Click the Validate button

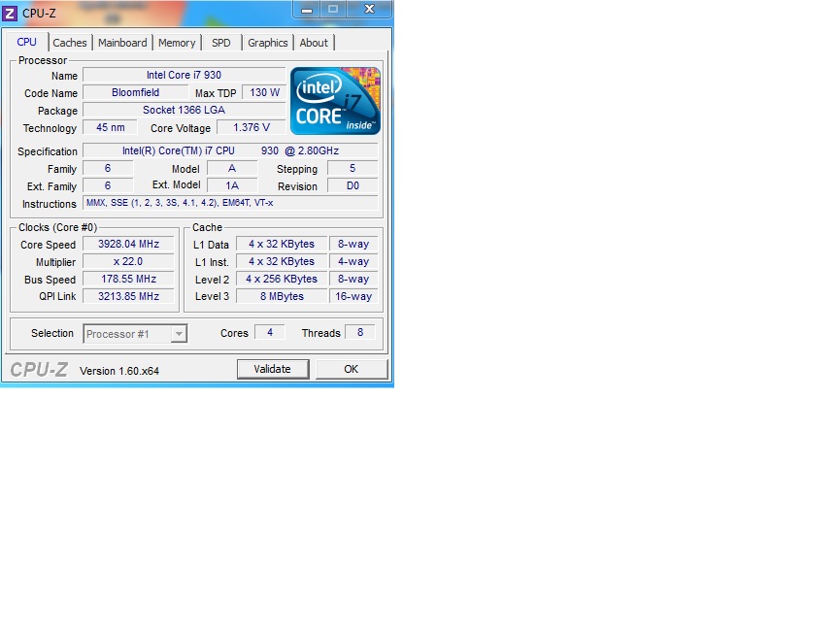click(x=273, y=369)
